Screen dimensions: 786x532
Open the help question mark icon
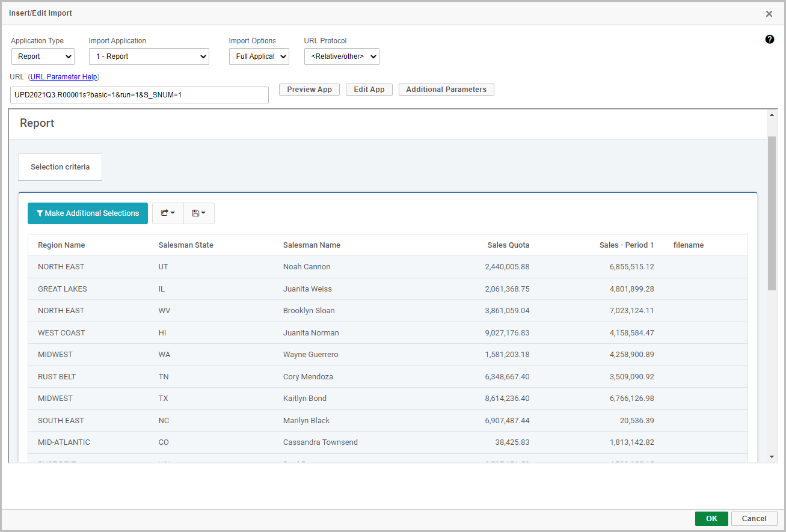(x=769, y=39)
